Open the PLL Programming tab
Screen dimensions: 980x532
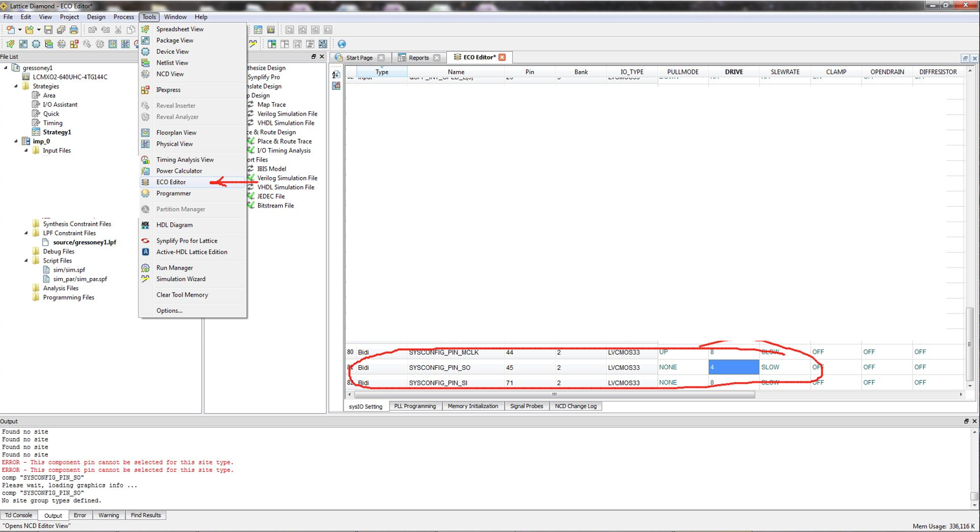point(415,406)
